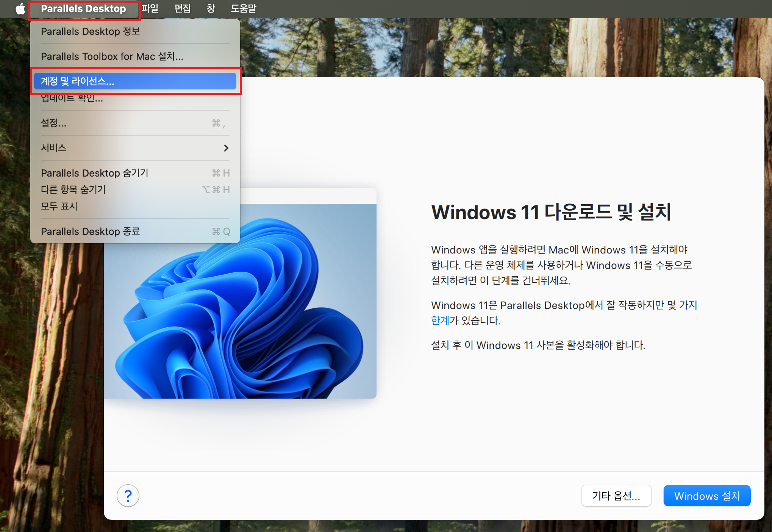Viewport: 772px width, 532px height.
Task: Click the question mark help button
Action: [128, 496]
